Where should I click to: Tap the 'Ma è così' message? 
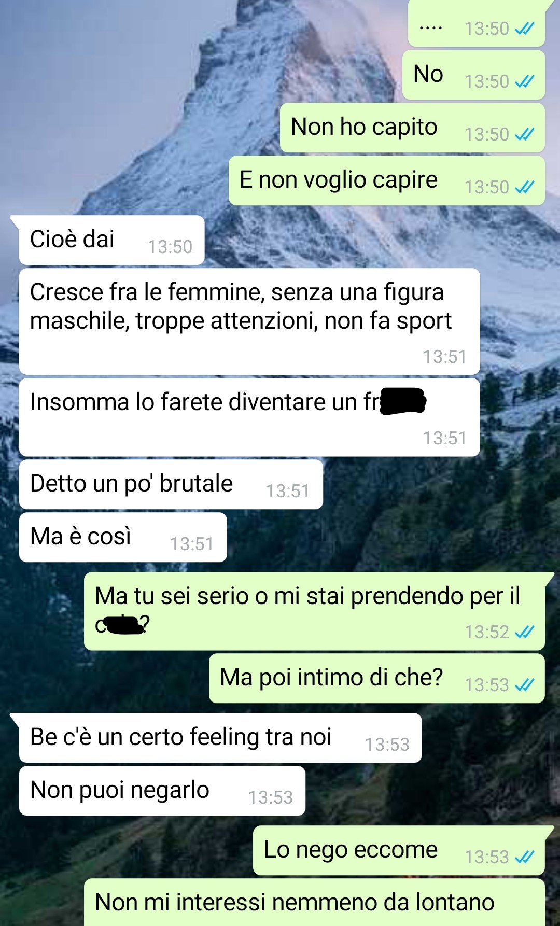(123, 537)
